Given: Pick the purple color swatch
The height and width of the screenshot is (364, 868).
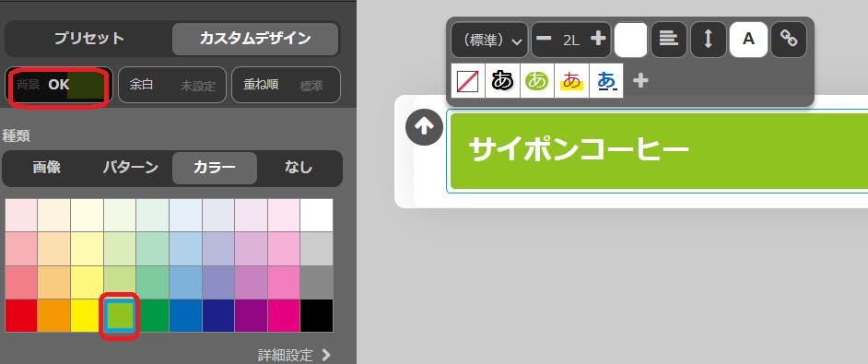Looking at the screenshot, I should tap(251, 316).
